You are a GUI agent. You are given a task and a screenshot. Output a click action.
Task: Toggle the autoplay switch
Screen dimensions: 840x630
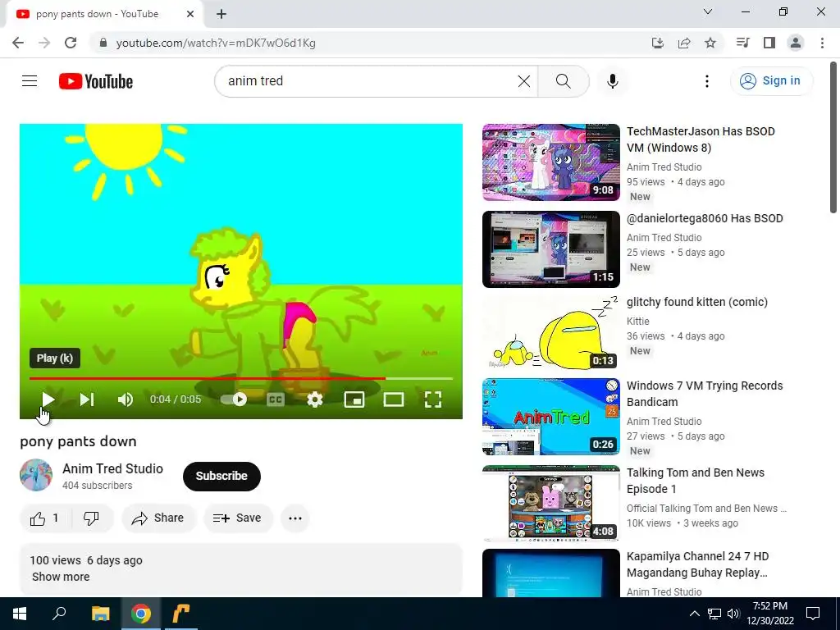click(234, 399)
